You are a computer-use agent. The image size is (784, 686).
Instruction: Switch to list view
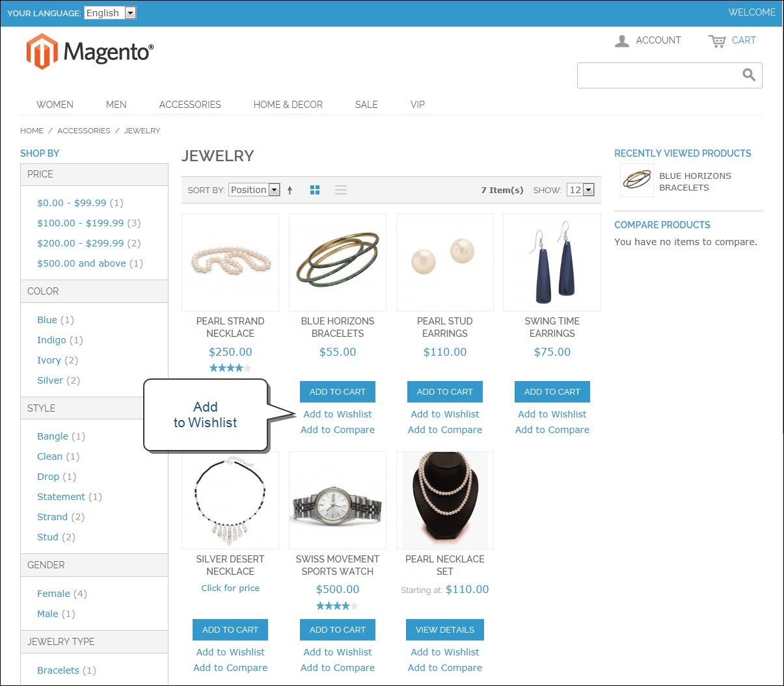(341, 190)
